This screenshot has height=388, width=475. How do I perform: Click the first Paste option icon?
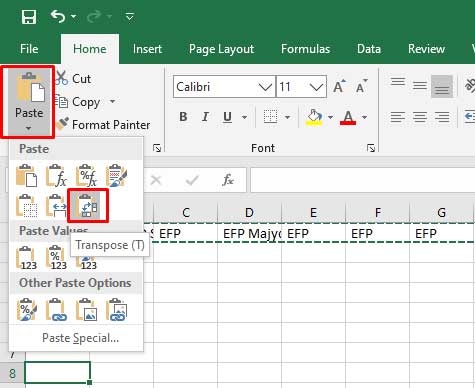point(26,175)
